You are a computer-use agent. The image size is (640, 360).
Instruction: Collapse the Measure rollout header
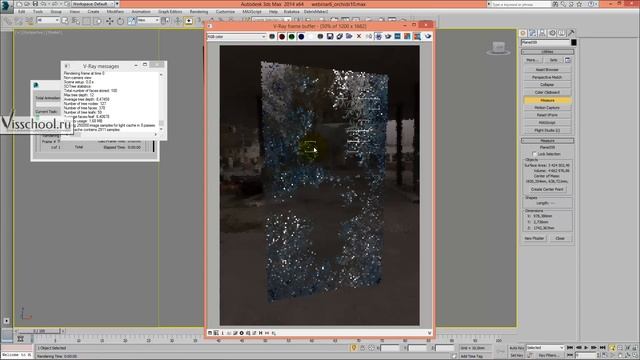547,140
